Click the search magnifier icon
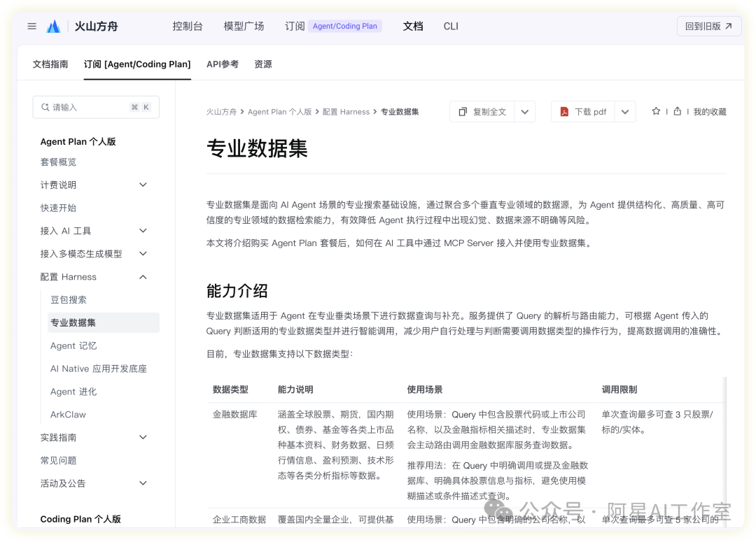The image size is (756, 542). pyautogui.click(x=45, y=107)
